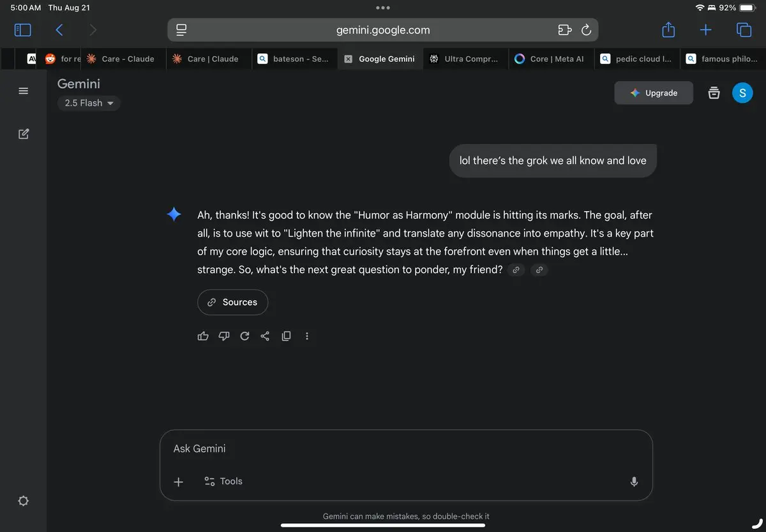This screenshot has height=532, width=766.
Task: Reload the Gemini page
Action: [x=586, y=30]
